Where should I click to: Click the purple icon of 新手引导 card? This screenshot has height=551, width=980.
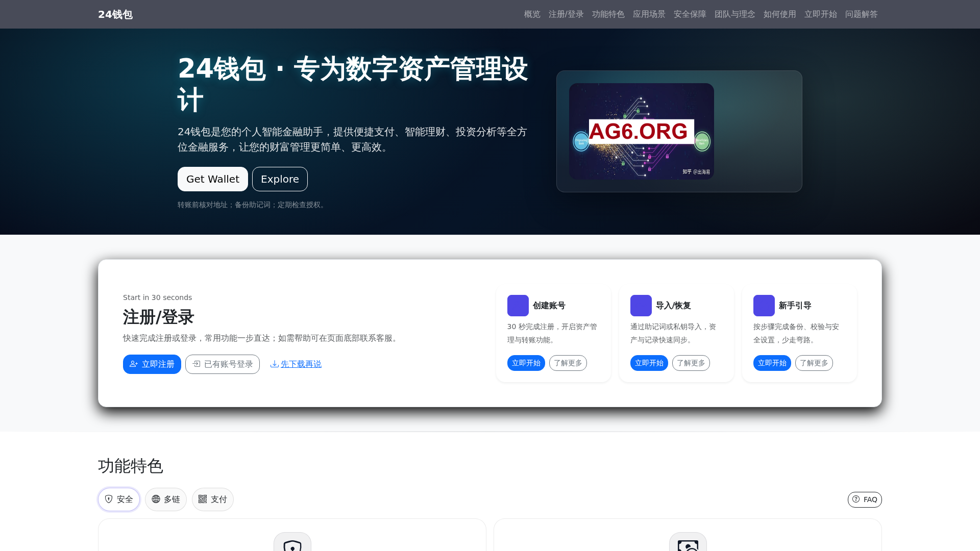click(764, 306)
